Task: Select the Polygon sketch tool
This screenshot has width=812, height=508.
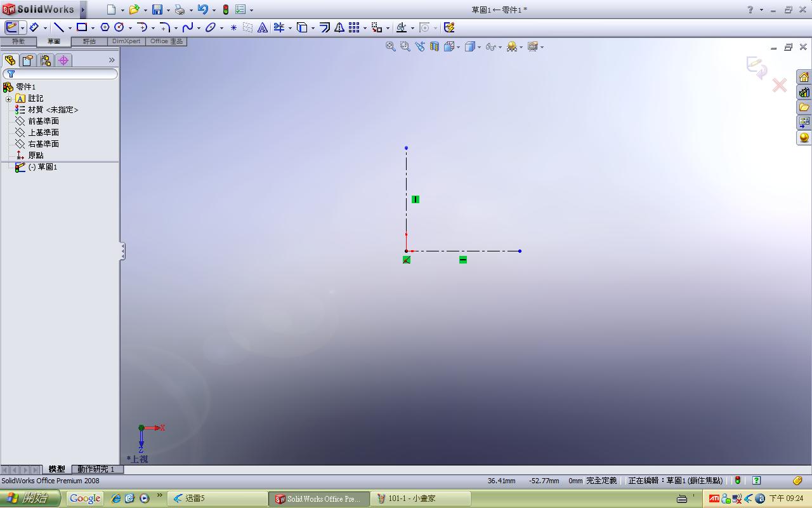Action: click(x=105, y=27)
